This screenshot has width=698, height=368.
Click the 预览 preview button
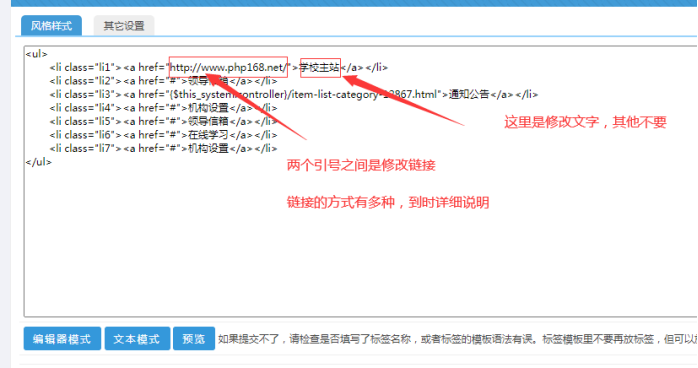194,339
